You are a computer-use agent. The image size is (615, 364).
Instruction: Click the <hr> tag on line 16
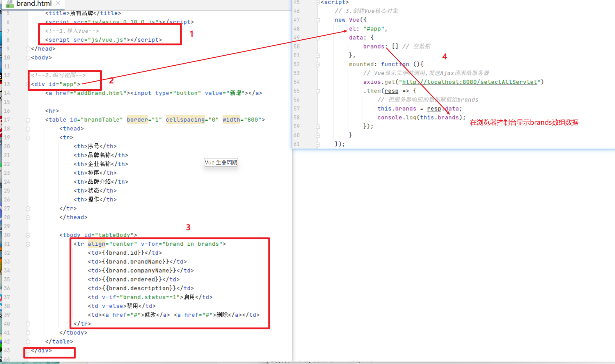coord(52,111)
